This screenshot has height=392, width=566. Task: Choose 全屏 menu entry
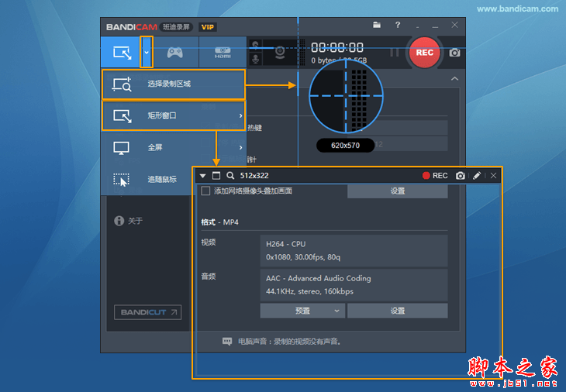174,147
